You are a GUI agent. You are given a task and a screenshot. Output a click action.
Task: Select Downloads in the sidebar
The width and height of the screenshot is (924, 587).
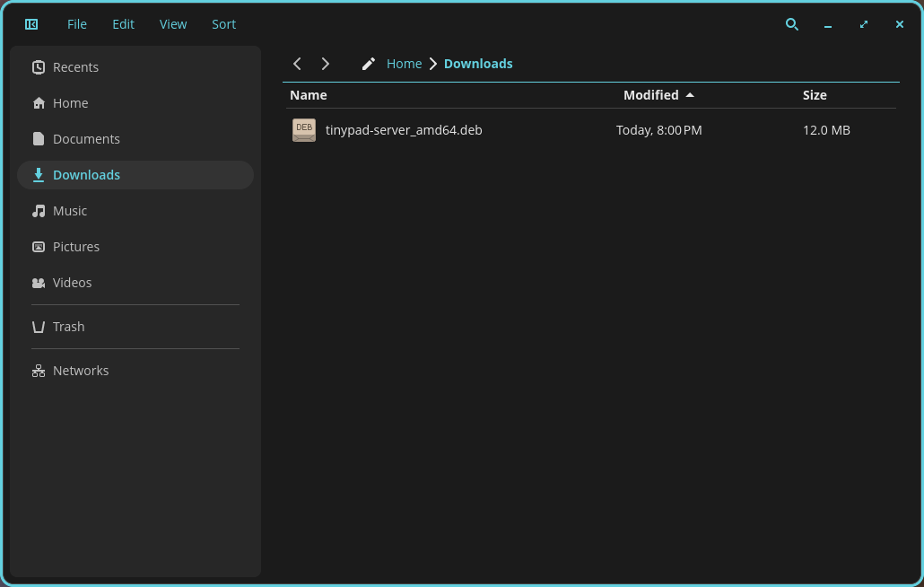[x=135, y=175]
